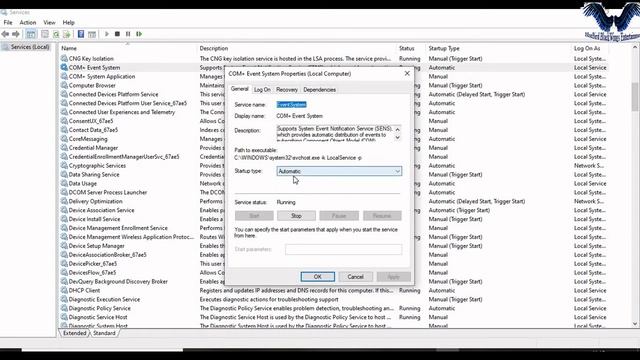This screenshot has height=360, width=640.
Task: Click Cancel in the properties dialog
Action: click(x=356, y=277)
